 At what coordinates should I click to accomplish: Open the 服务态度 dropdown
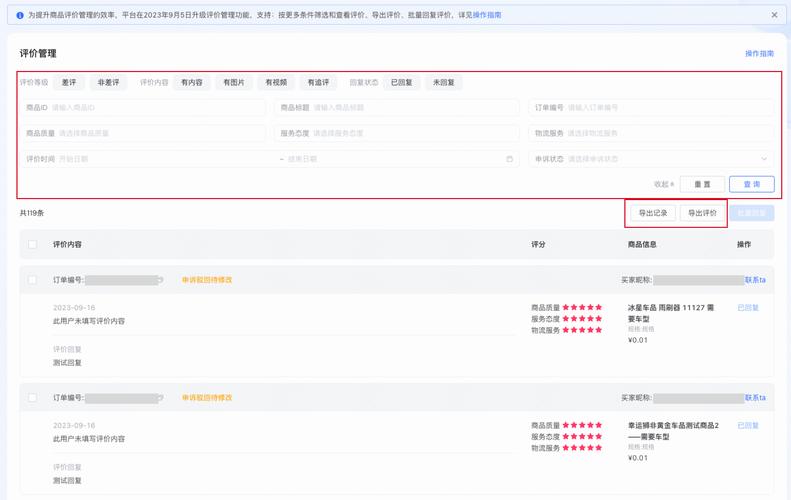pyautogui.click(x=397, y=133)
